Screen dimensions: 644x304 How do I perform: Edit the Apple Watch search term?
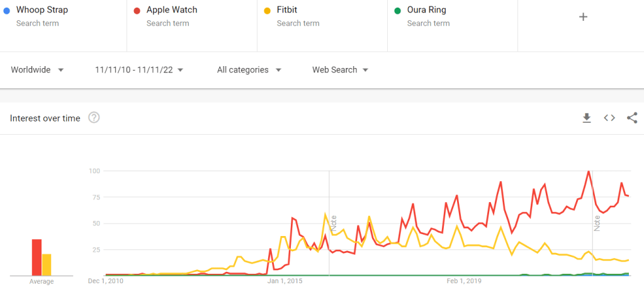[x=172, y=11]
